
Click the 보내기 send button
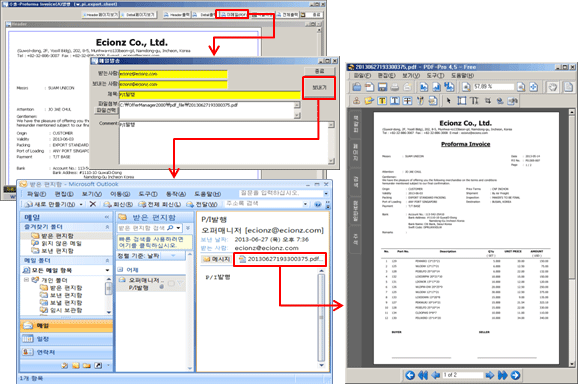pos(319,88)
